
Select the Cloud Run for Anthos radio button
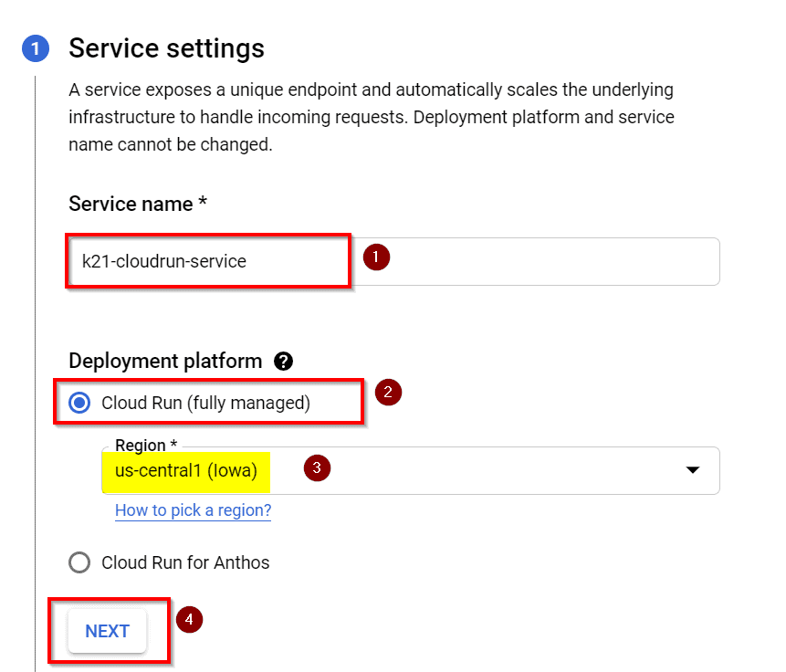tap(80, 562)
